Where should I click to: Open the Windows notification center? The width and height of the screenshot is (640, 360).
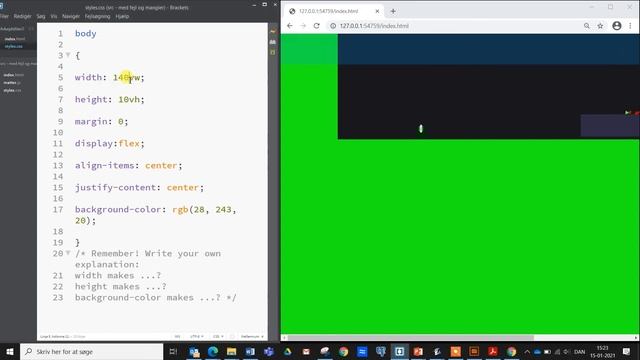pos(627,351)
